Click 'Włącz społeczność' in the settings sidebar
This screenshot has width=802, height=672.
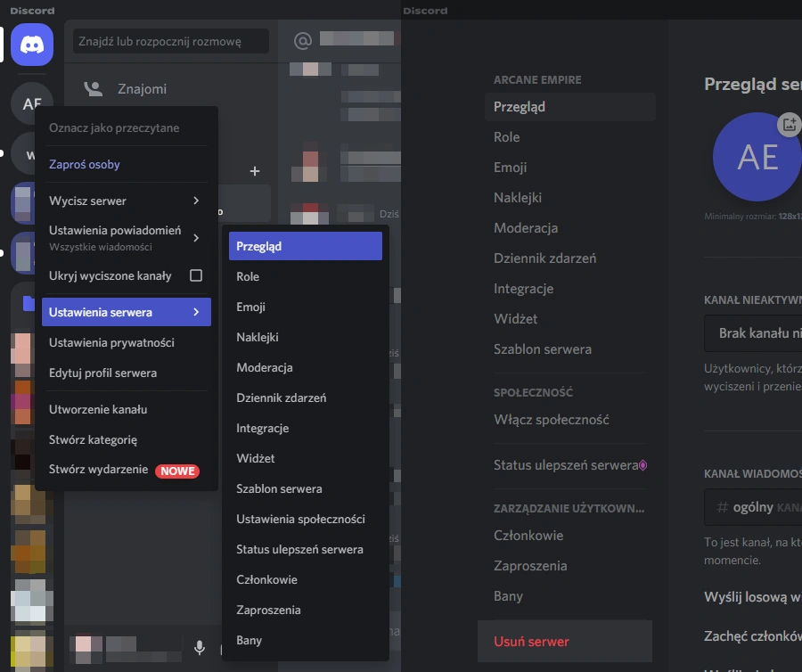(569, 420)
